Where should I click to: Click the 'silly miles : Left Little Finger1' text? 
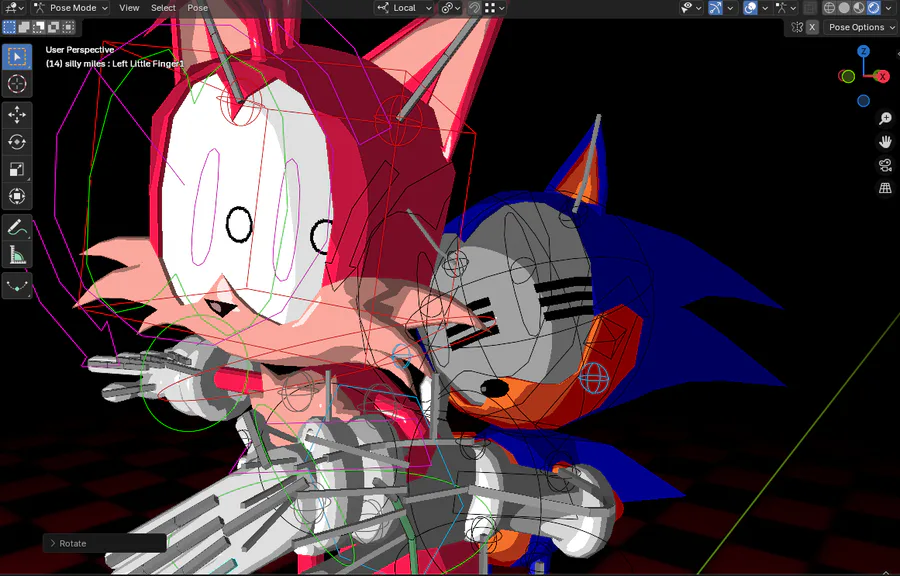click(125, 64)
